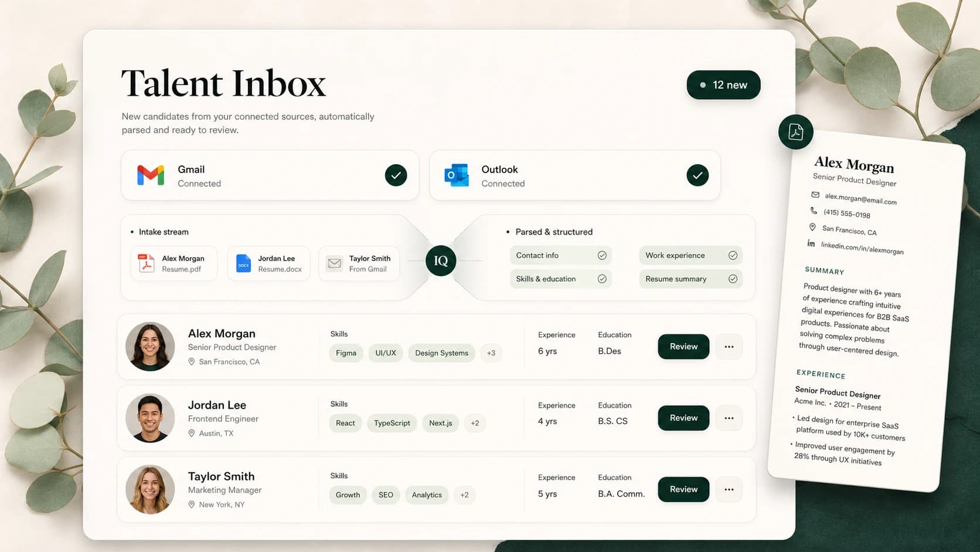Viewport: 980px width, 552px height.
Task: Select the Figma skill tag
Action: coord(346,353)
